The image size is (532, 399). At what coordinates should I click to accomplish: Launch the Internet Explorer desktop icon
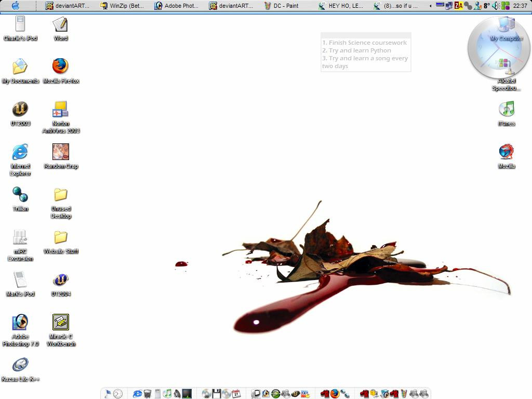pos(20,159)
